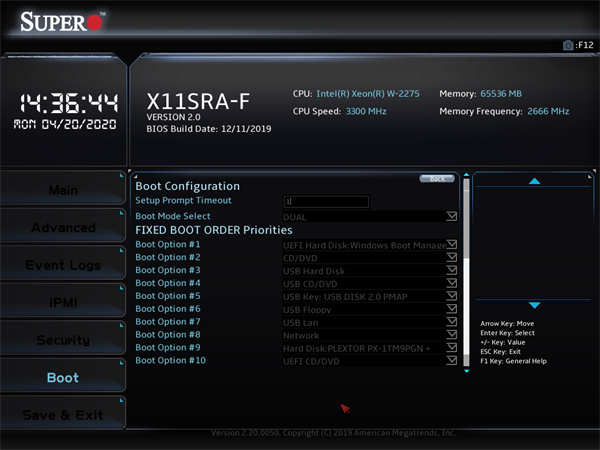Open the Boot Option #10 dropdown arrow
Image resolution: width=600 pixels, height=450 pixels.
coord(452,361)
